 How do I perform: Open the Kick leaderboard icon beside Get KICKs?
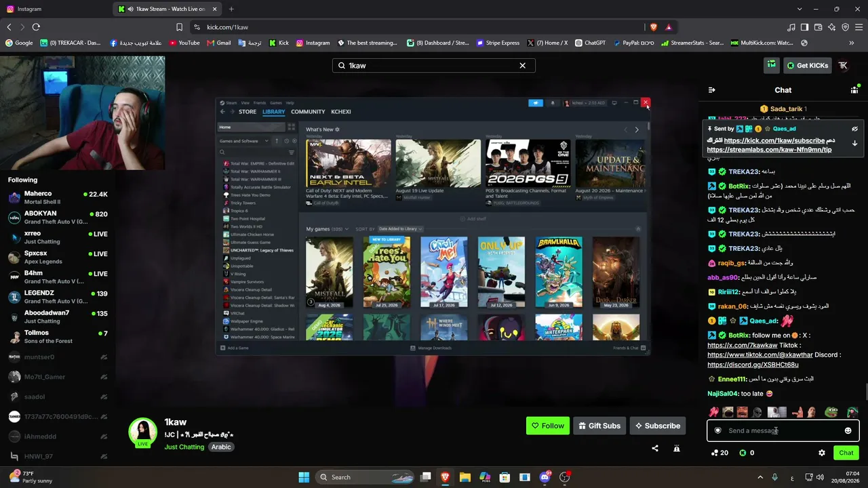(771, 65)
